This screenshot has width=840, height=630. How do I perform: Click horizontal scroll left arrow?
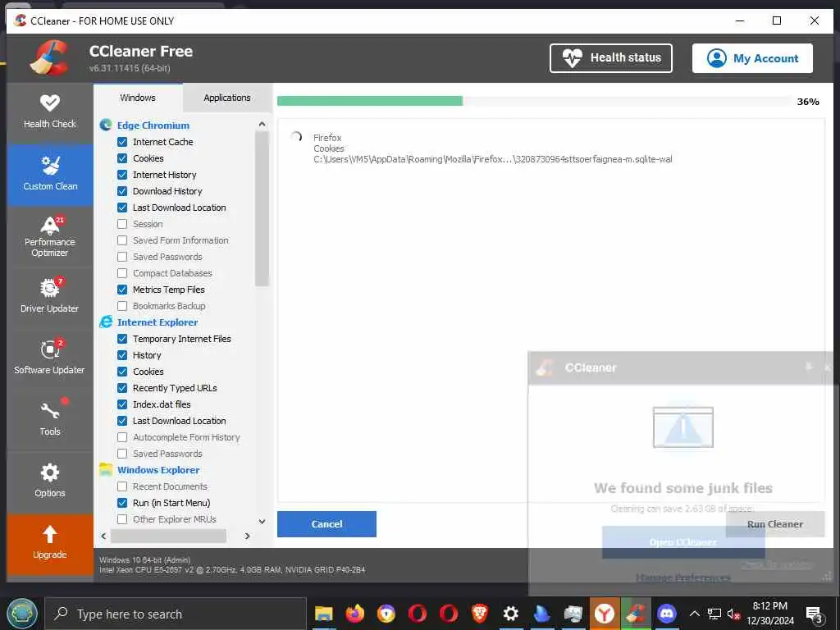pyautogui.click(x=104, y=536)
